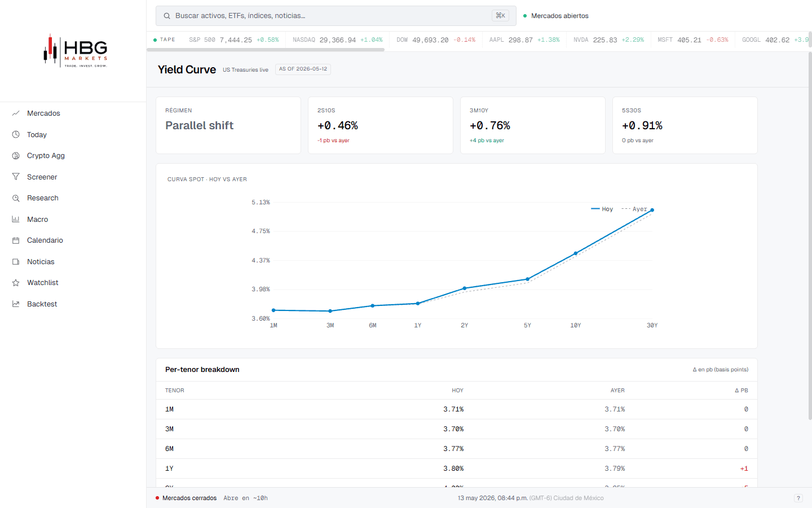Screen dimensions: 812x508
Task: Click the Research magnifier icon
Action: pyautogui.click(x=16, y=198)
